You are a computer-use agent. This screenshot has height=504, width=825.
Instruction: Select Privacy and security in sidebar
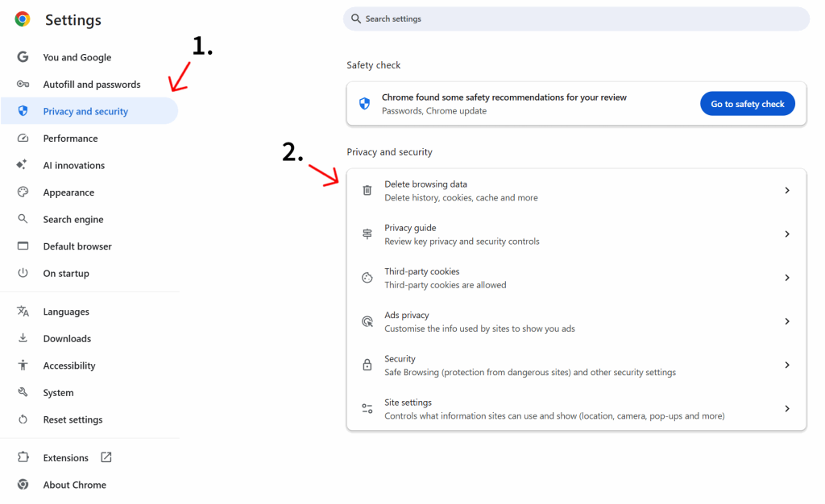(x=89, y=111)
